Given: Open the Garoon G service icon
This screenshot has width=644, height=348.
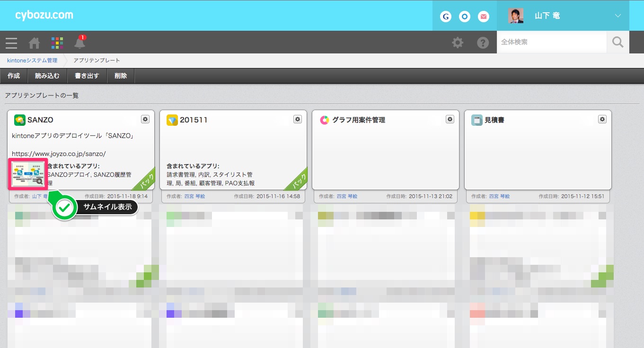Looking at the screenshot, I should point(446,17).
